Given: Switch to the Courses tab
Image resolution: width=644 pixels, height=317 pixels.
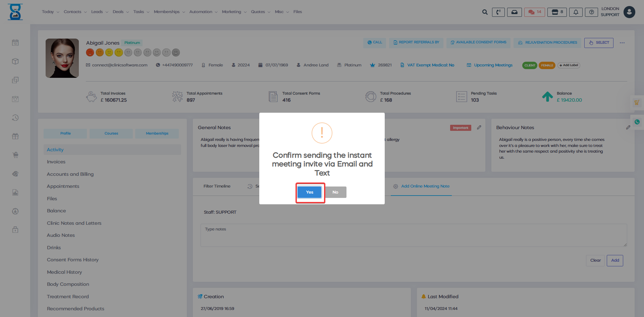Looking at the screenshot, I should tap(111, 134).
